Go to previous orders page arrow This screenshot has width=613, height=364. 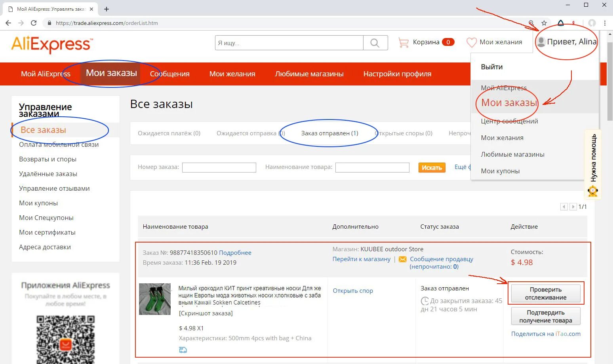pyautogui.click(x=564, y=207)
